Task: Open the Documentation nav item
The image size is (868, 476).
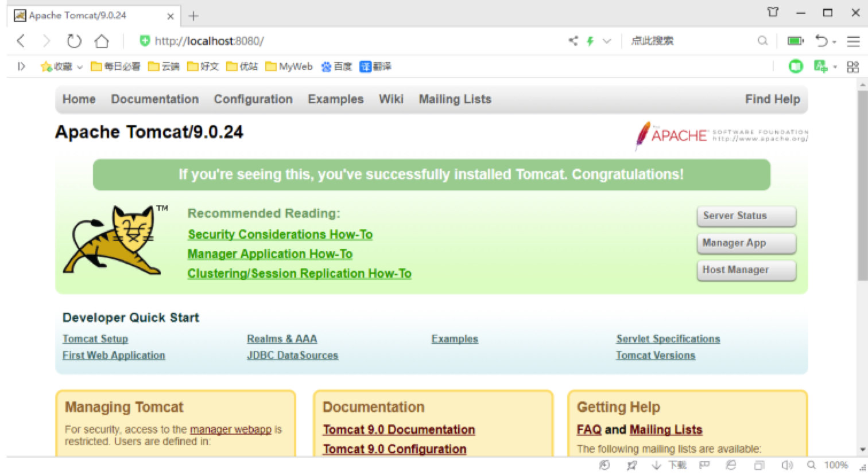Action: tap(155, 99)
